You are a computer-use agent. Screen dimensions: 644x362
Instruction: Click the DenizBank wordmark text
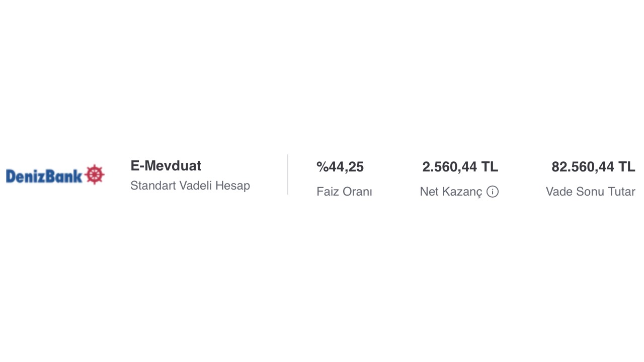[x=44, y=175]
